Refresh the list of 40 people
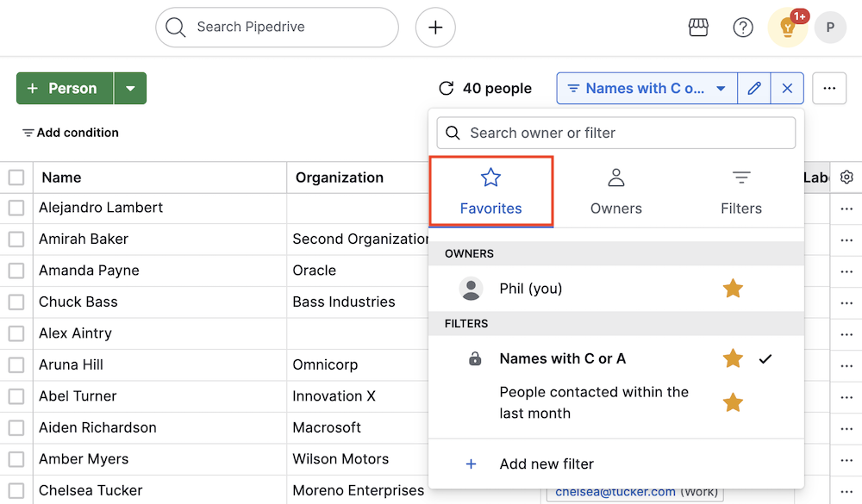 tap(446, 87)
